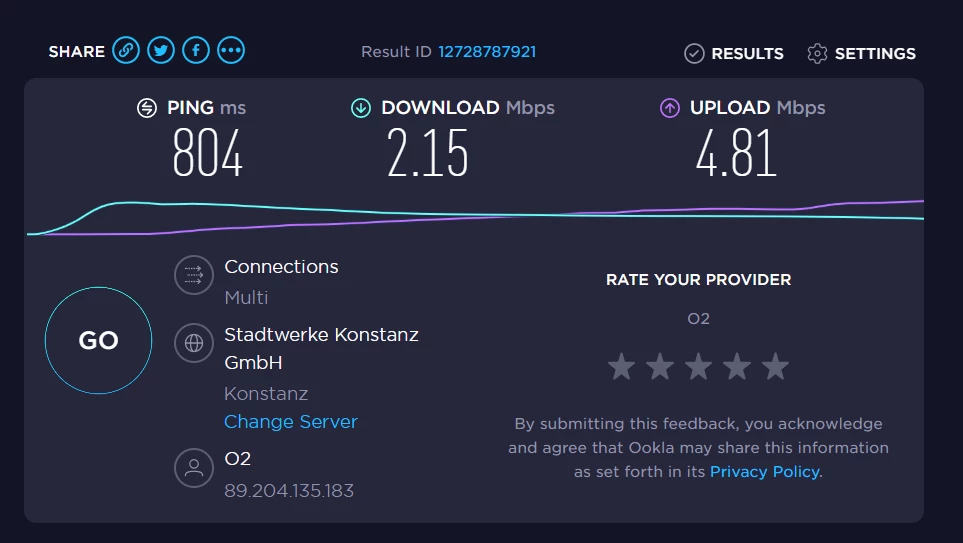Share result on Twitter icon
Viewport: 963px width, 543px height.
coord(160,50)
